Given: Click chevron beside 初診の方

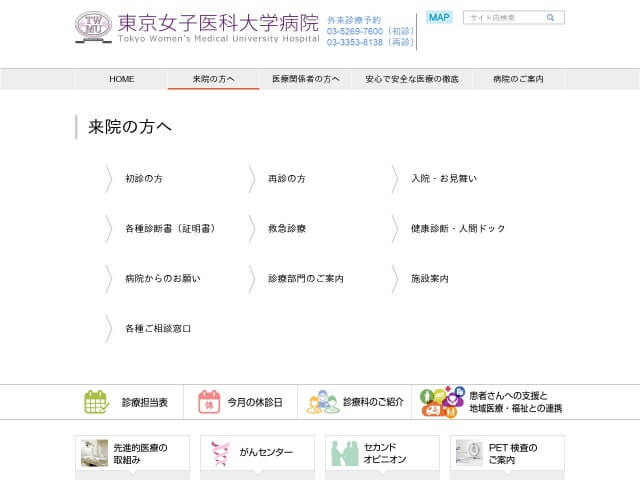Looking at the screenshot, I should pos(109,178).
